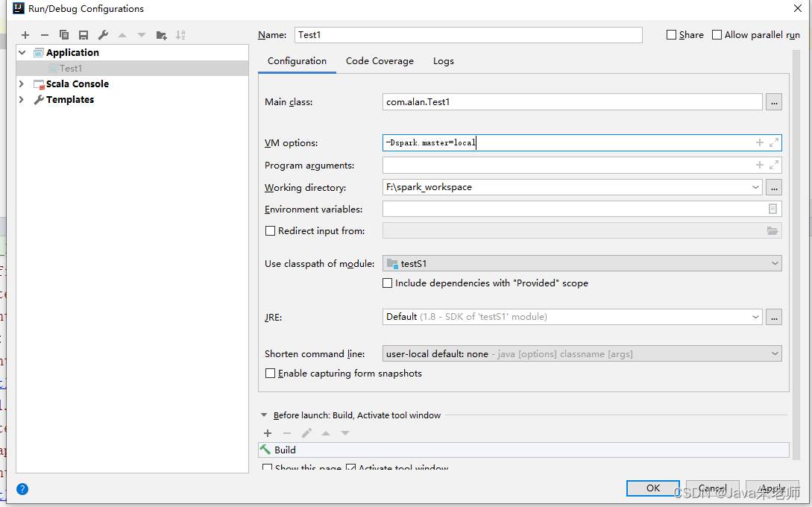Confirm with the OK button
The height and width of the screenshot is (507, 812).
pyautogui.click(x=653, y=488)
